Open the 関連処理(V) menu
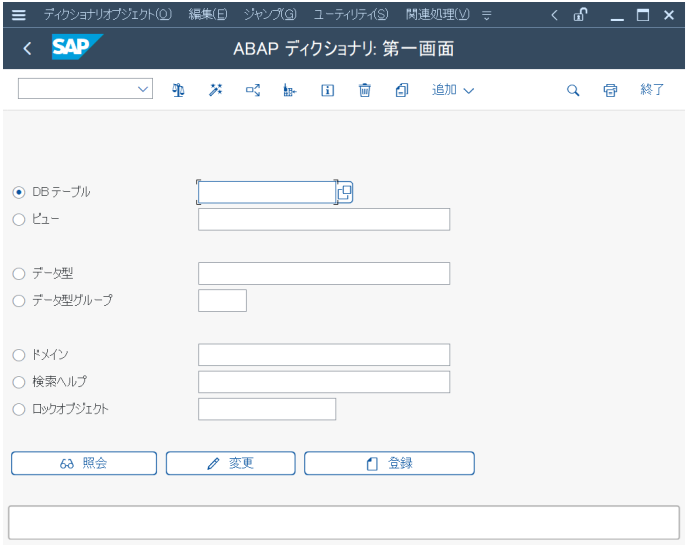 click(x=437, y=15)
